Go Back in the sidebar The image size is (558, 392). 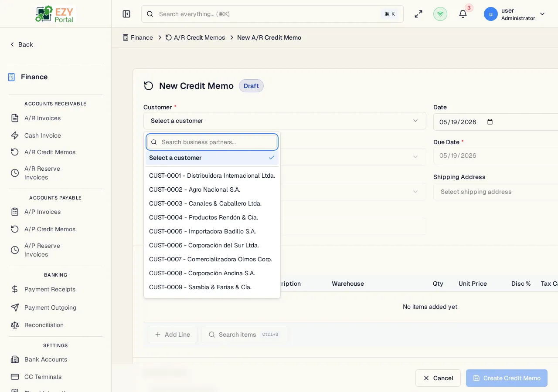pyautogui.click(x=21, y=44)
